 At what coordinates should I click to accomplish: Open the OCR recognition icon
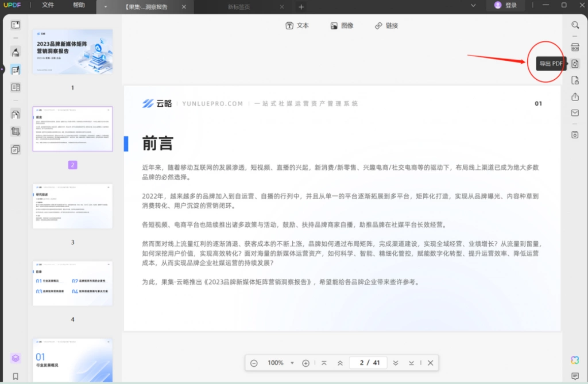click(575, 47)
